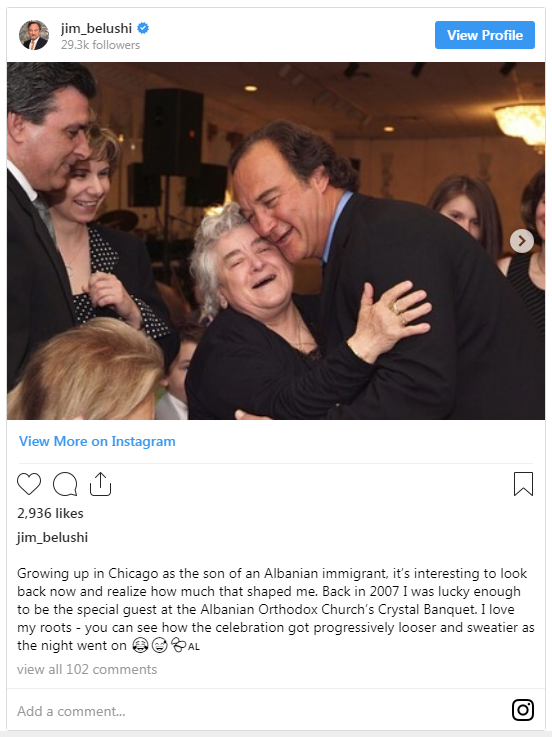Open the View More on Instagram link
Viewport: 552px width, 737px height.
(97, 441)
